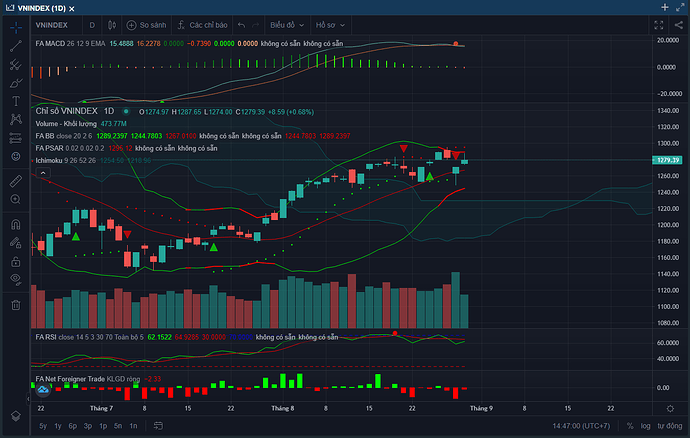Collapse the indicator legend chevron
The height and width of the screenshot is (438, 690).
(x=43, y=173)
